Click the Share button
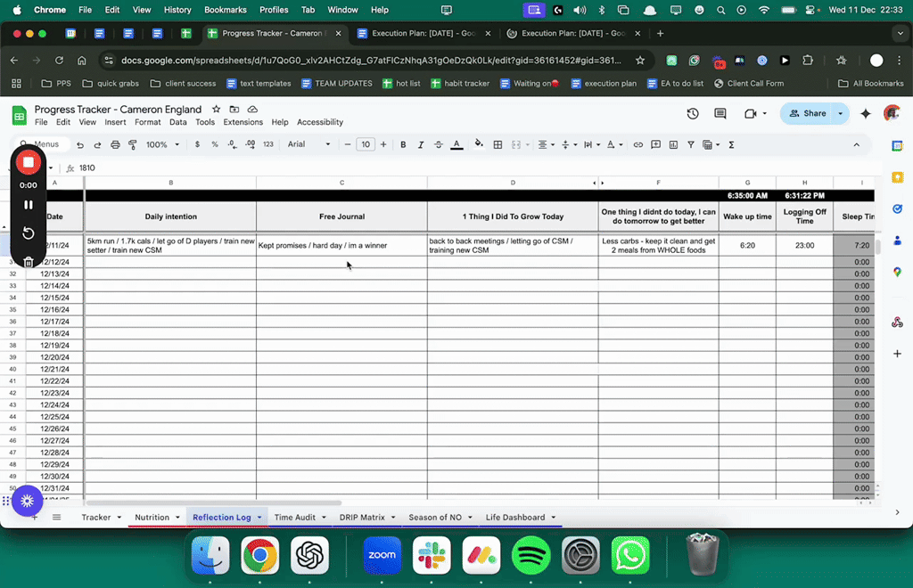Image resolution: width=913 pixels, height=588 pixels. click(x=808, y=114)
